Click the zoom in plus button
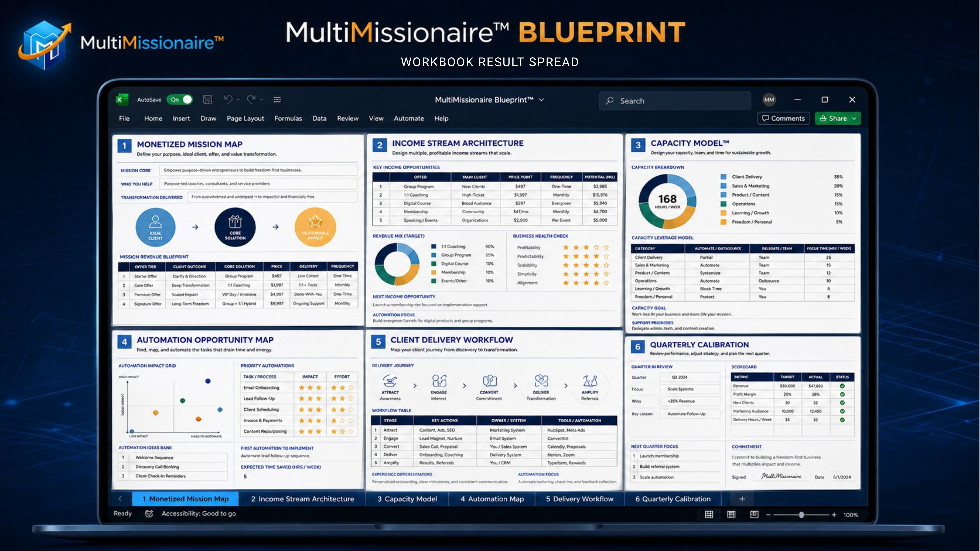This screenshot has width=980, height=551. click(834, 515)
